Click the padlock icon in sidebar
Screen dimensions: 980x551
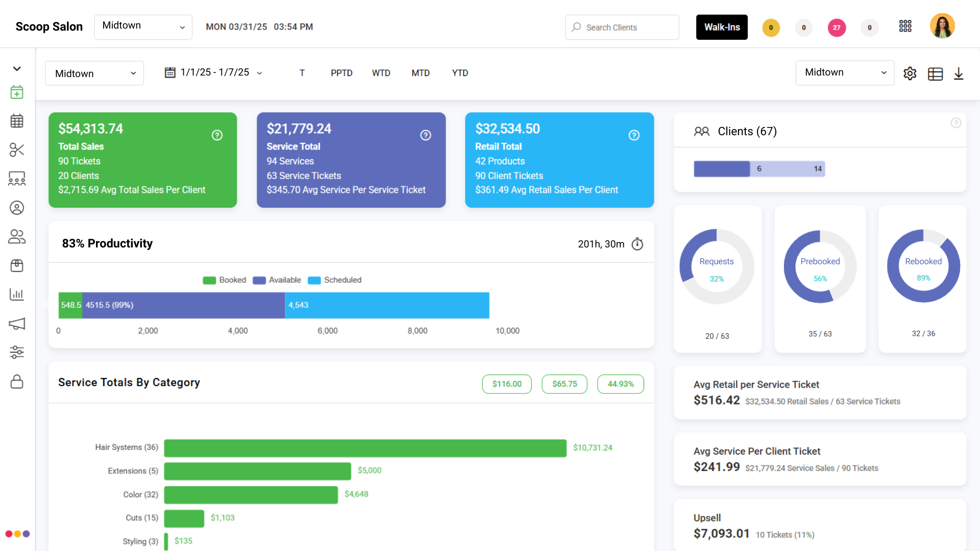tap(17, 382)
